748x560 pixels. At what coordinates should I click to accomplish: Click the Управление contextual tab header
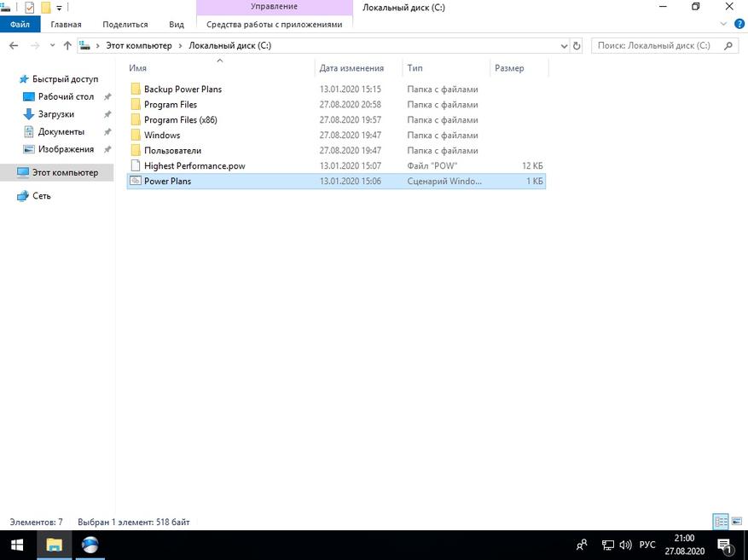pos(275,7)
